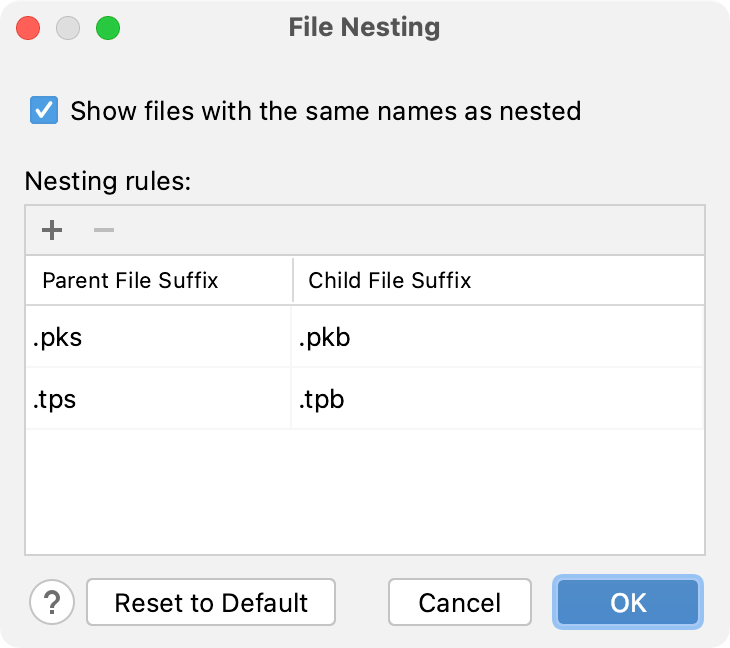Select the .tps parent suffix cell

(158, 398)
